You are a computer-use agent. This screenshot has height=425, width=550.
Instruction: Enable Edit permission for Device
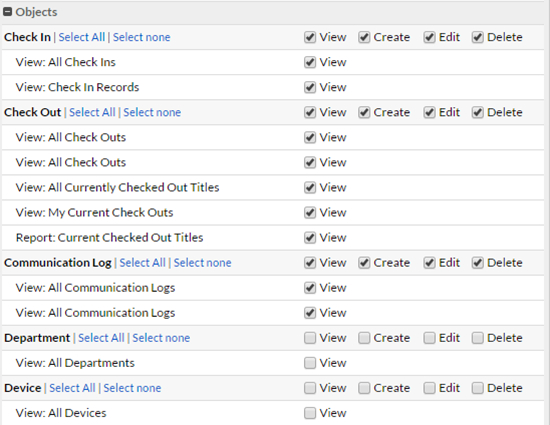click(x=429, y=388)
